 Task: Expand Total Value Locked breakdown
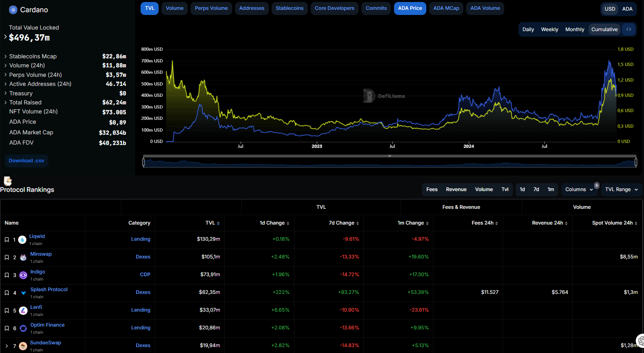[6, 37]
